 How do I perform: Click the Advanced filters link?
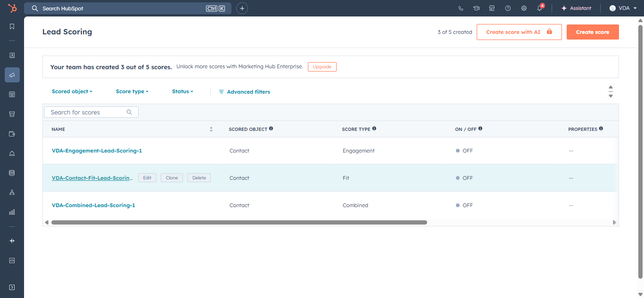245,92
